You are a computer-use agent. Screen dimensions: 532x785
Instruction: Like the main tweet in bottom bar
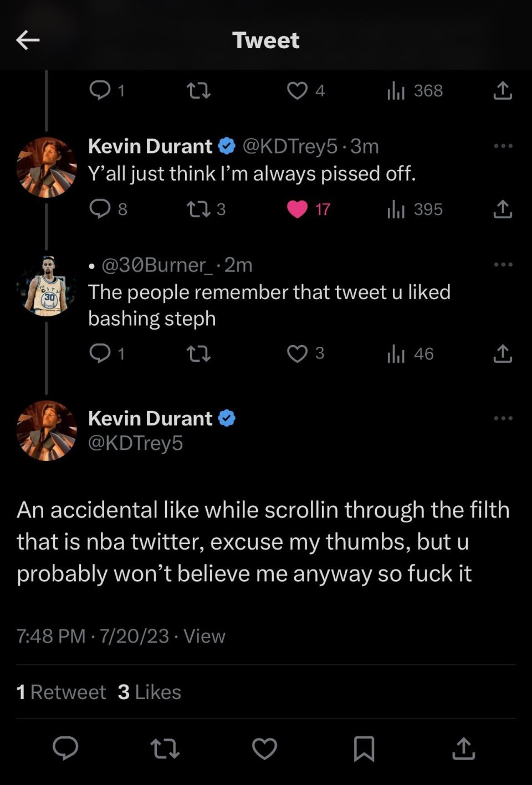[x=264, y=748]
